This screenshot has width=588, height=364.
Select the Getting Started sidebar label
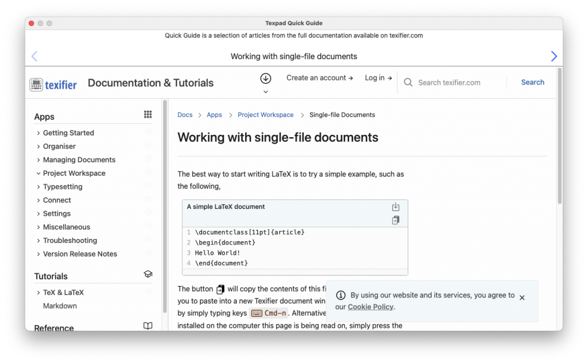(x=68, y=133)
